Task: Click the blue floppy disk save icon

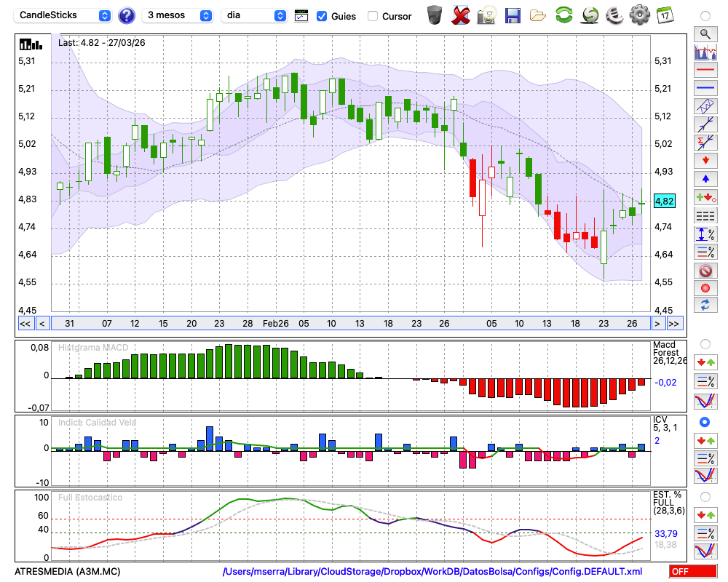Action: coord(513,15)
